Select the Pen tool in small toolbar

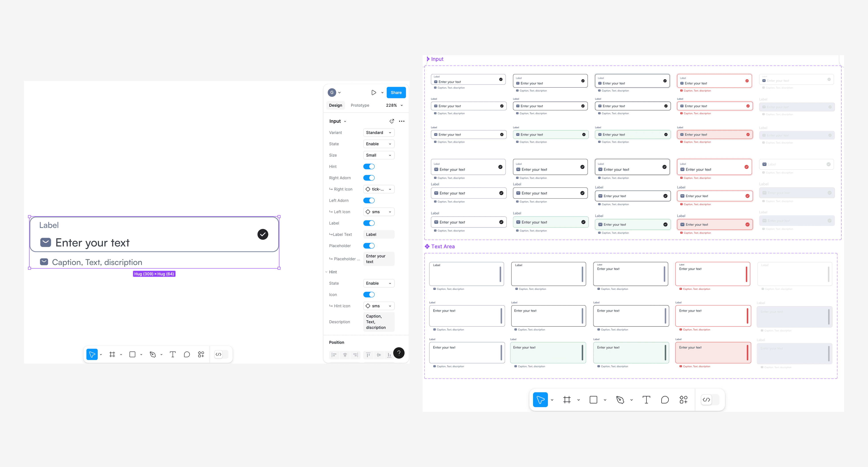[153, 354]
